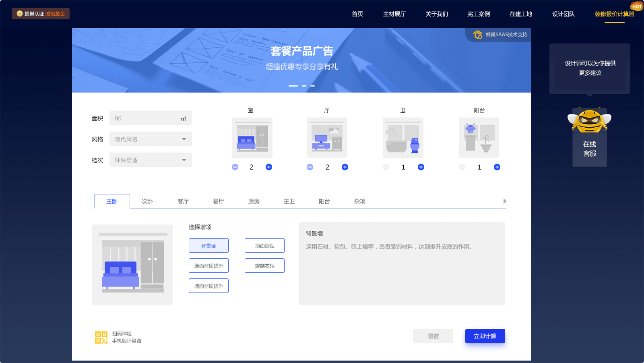644x363 pixels.
Task: Select first banner carousel indicator
Action: click(x=293, y=86)
